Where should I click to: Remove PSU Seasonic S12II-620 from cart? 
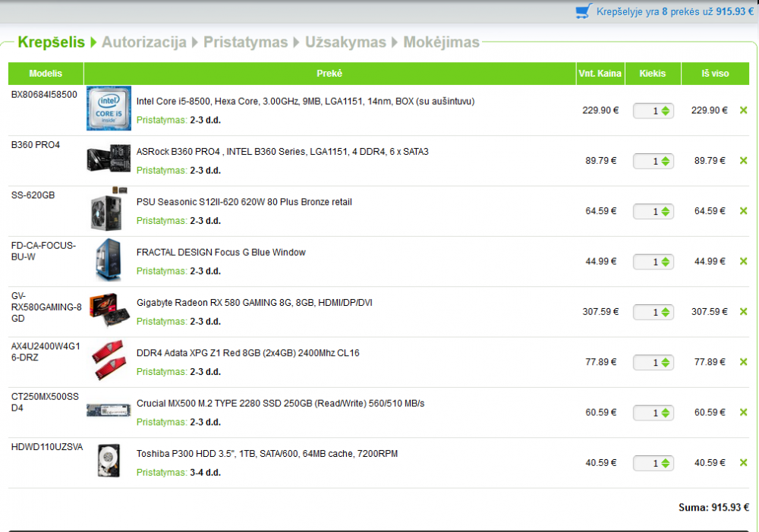pos(744,211)
